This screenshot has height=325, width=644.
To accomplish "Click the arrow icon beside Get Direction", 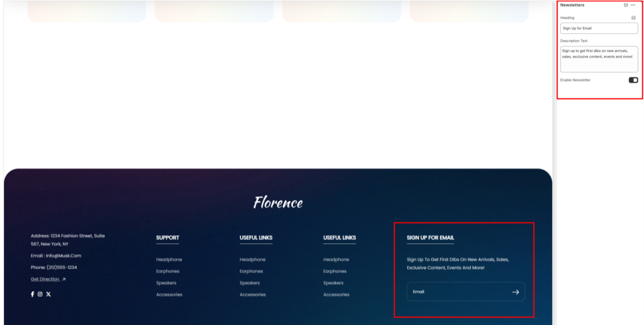I will click(64, 279).
